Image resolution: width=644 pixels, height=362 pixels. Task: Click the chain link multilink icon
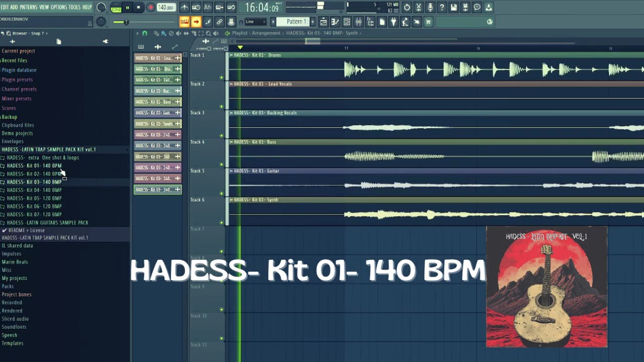coord(219,22)
